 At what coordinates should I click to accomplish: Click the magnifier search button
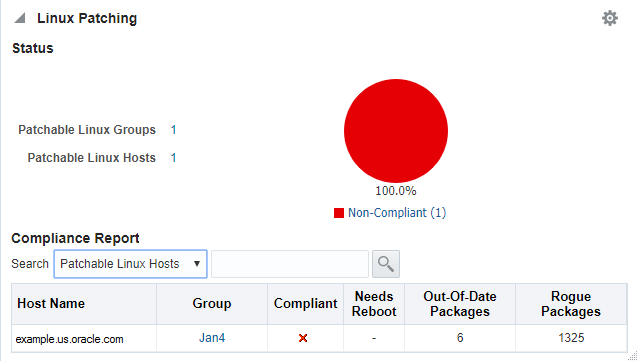[x=386, y=264]
